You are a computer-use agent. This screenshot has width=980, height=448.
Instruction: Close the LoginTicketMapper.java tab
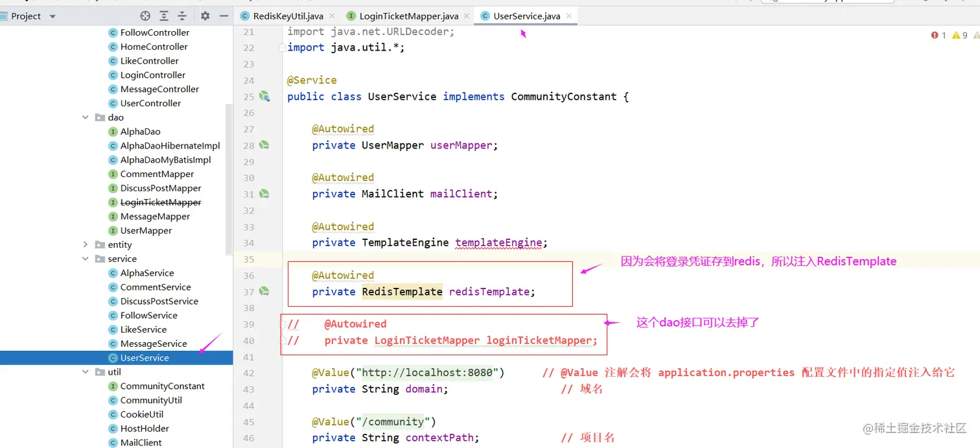pos(467,16)
